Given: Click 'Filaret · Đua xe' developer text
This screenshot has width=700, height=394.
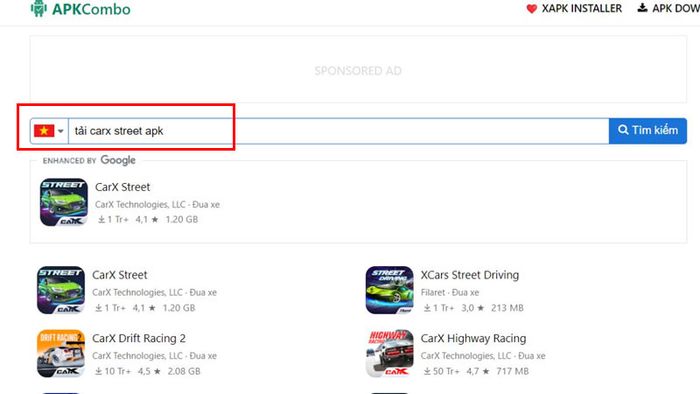Looking at the screenshot, I should [x=450, y=292].
